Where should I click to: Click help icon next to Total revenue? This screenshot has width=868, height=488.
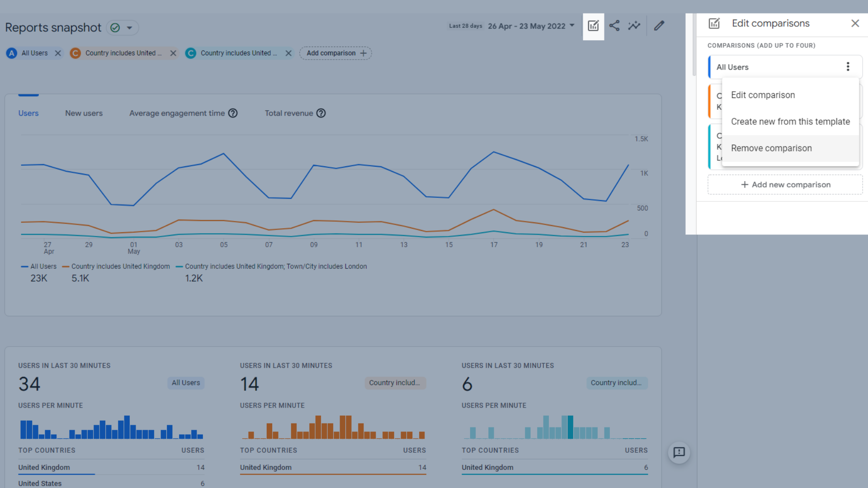(321, 113)
